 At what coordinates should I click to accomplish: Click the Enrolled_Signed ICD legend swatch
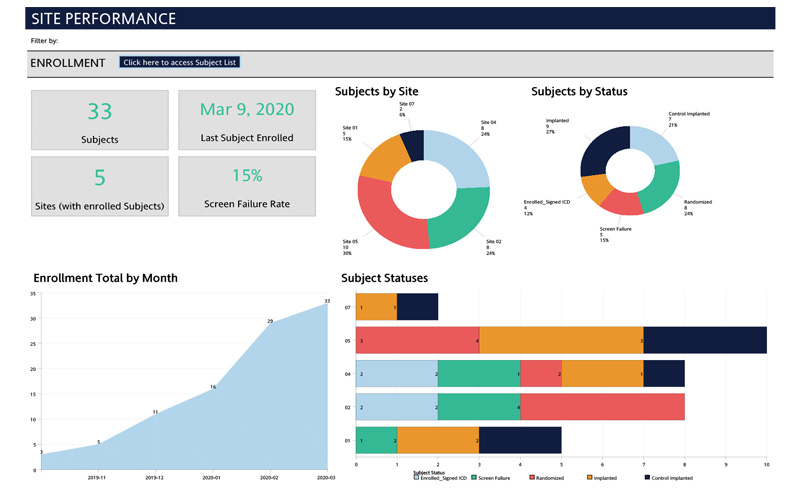417,479
